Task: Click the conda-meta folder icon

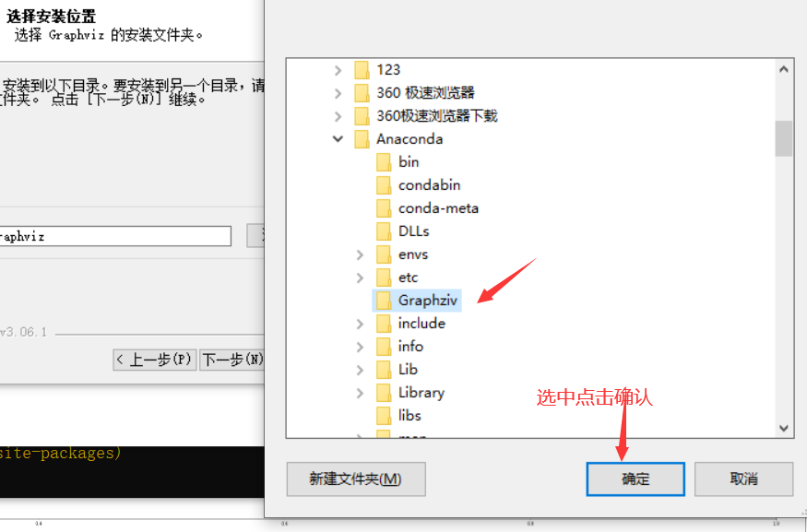Action: [384, 208]
